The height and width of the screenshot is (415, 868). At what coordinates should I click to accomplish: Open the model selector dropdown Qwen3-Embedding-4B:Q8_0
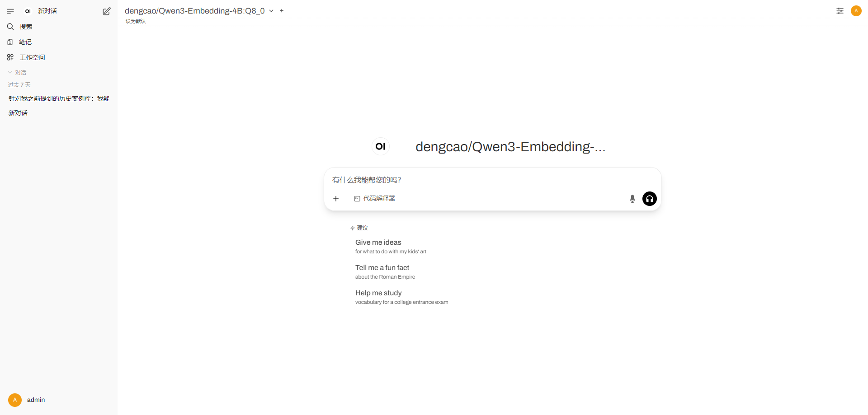(x=199, y=11)
